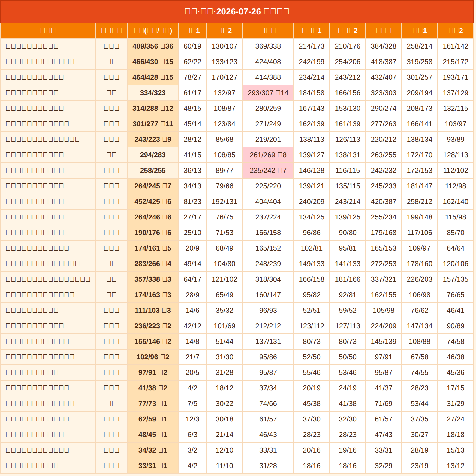
Task: Click the cell showing 17/15
Action: point(456,388)
